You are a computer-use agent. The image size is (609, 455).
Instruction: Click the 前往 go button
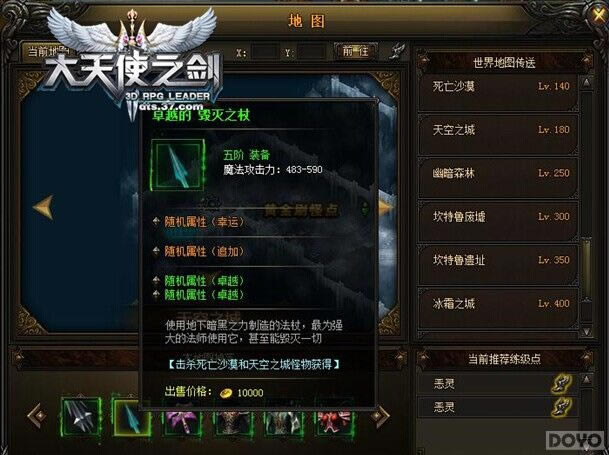[x=355, y=51]
